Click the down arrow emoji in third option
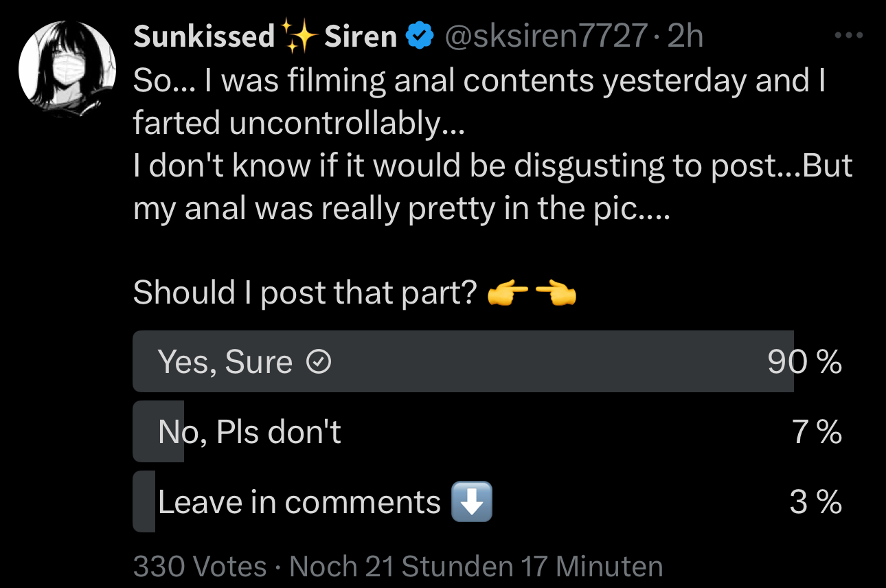886x588 pixels. pyautogui.click(x=472, y=502)
